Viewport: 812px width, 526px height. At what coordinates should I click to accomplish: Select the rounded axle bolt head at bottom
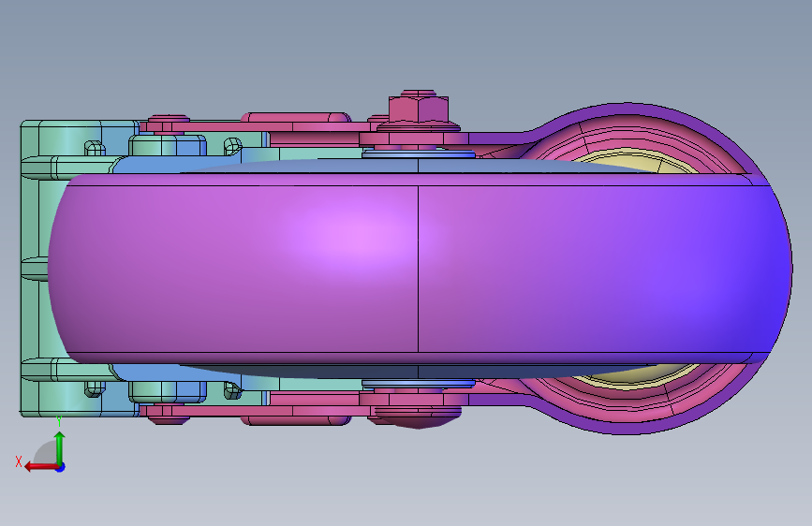pos(419,417)
